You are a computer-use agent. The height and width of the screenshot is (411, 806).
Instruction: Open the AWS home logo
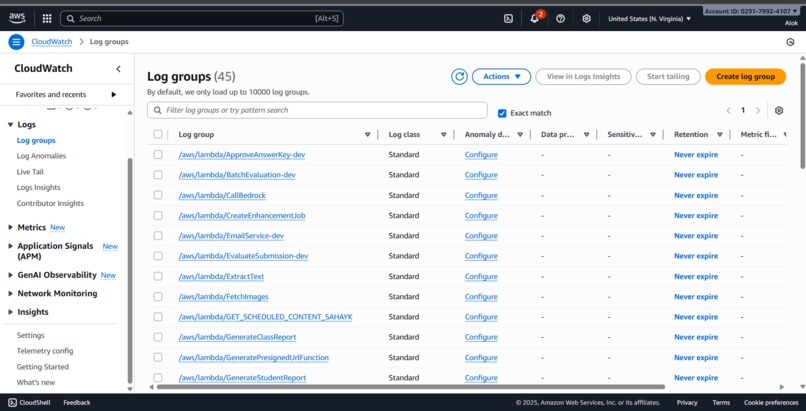[x=16, y=18]
